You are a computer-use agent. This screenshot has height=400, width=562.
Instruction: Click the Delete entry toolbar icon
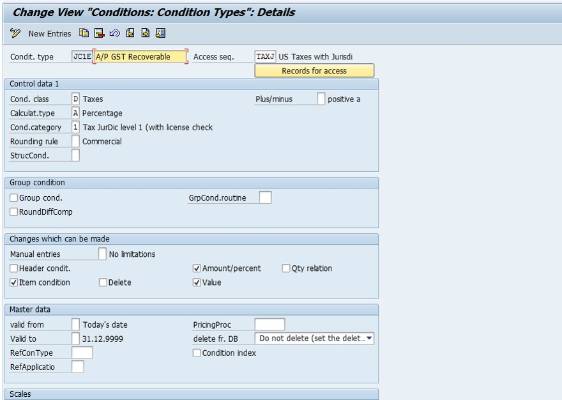tap(99, 33)
